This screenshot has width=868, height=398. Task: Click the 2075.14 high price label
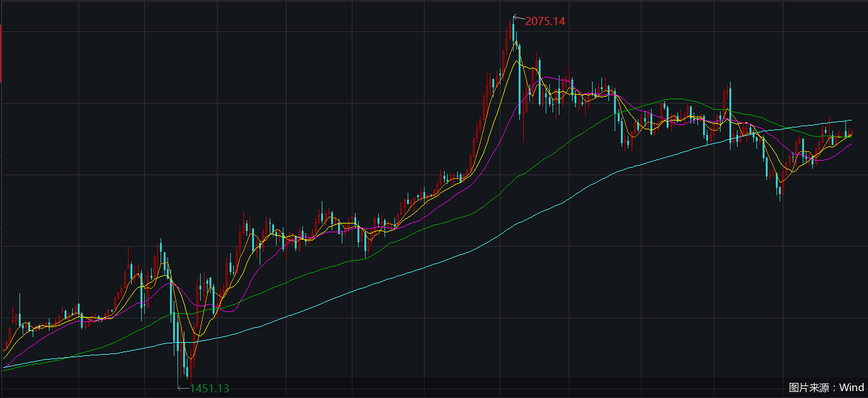[545, 21]
